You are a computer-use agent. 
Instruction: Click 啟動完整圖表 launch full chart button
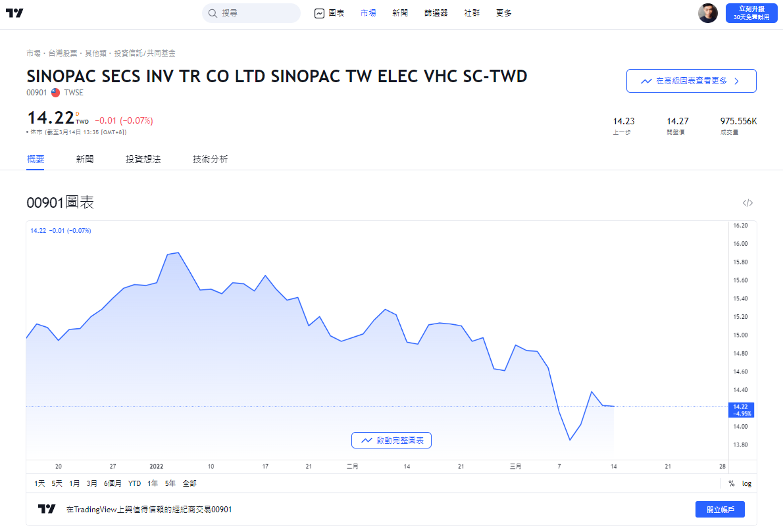tap(391, 440)
